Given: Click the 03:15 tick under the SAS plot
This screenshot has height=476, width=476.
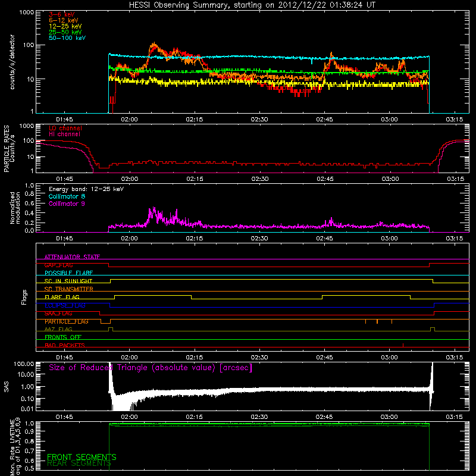Looking at the screenshot, I should [x=454, y=417].
